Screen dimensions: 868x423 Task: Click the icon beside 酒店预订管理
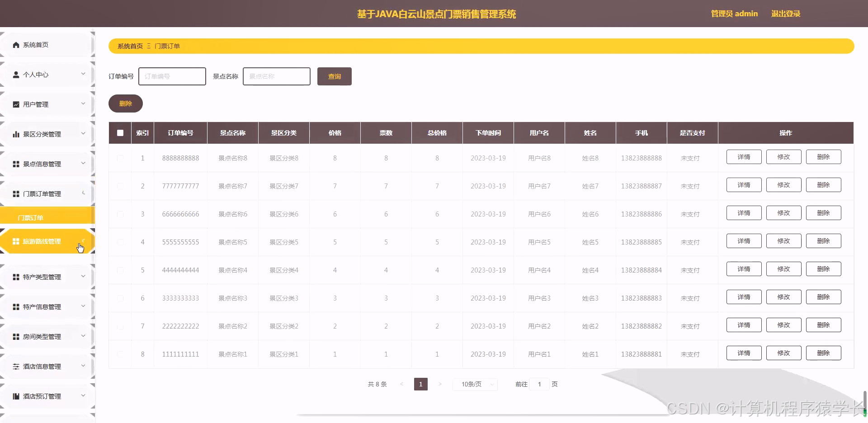[x=16, y=396]
